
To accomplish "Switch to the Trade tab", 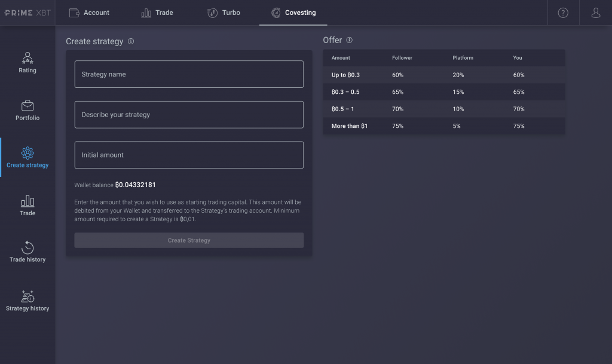I will [x=157, y=12].
